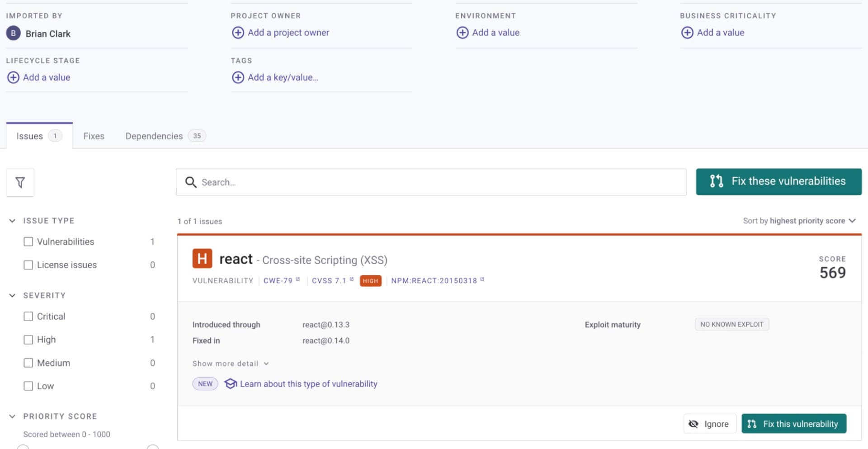Click the search magnifier icon
The width and height of the screenshot is (868, 449).
191,182
